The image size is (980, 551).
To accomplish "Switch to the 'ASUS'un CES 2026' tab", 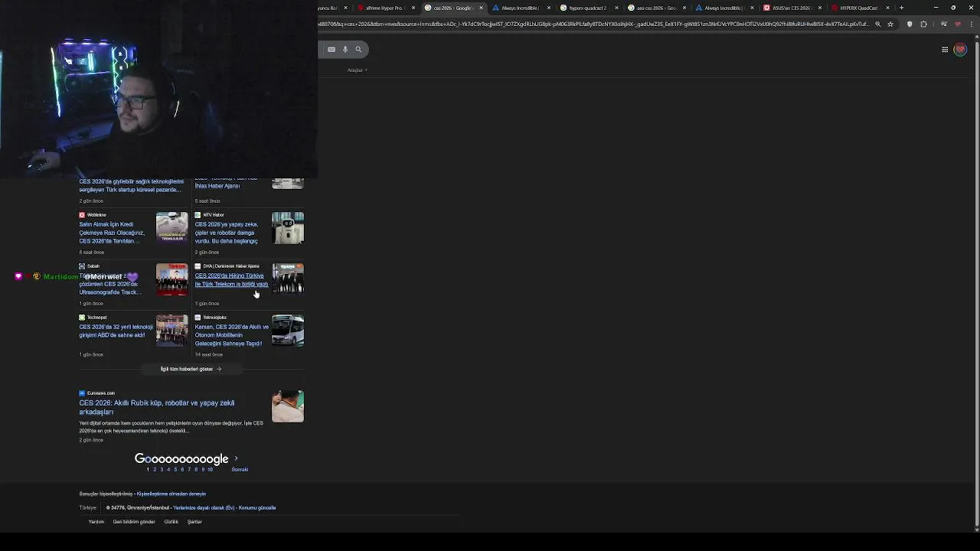I will click(791, 8).
